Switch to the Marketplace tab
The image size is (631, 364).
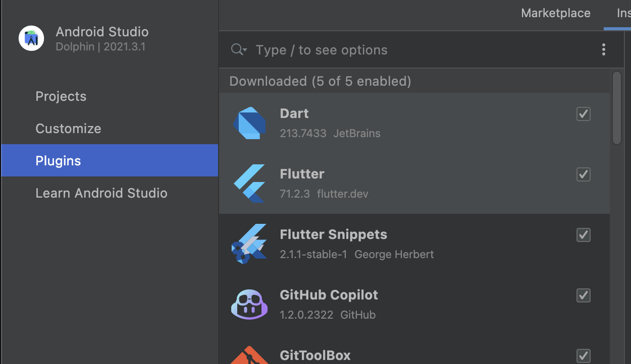556,14
